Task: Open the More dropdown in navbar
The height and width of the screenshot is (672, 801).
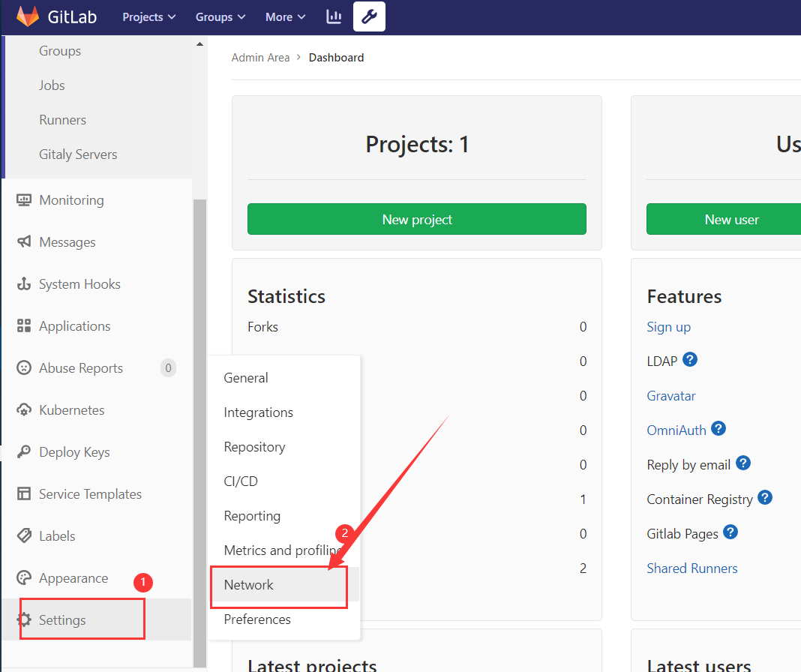Action: coord(285,16)
